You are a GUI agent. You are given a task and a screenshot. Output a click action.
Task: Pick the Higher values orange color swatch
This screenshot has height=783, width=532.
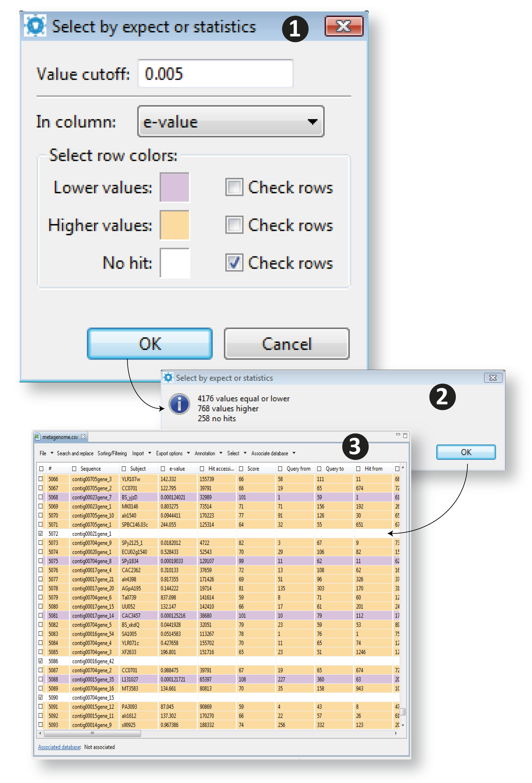(x=174, y=225)
